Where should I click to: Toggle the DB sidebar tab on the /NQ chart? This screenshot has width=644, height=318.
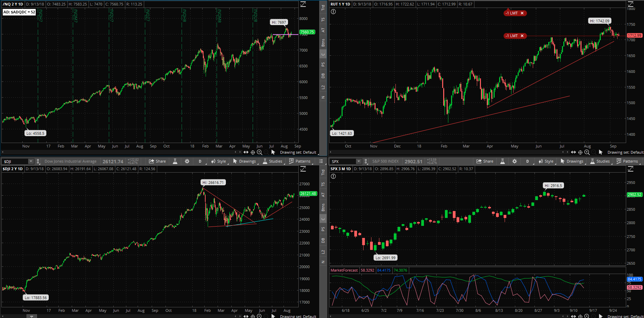pos(323,76)
